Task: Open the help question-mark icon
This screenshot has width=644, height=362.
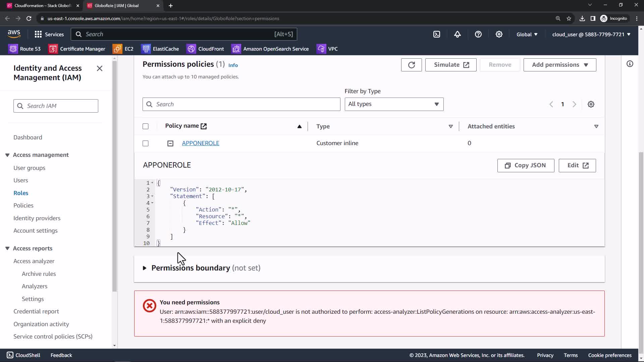Action: (x=478, y=34)
